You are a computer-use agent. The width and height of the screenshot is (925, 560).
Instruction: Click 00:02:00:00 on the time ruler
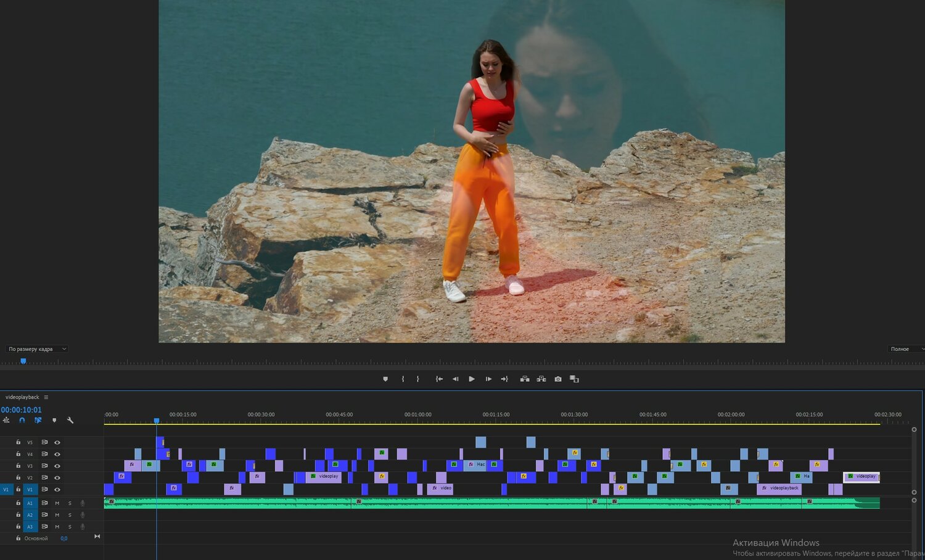click(x=731, y=414)
